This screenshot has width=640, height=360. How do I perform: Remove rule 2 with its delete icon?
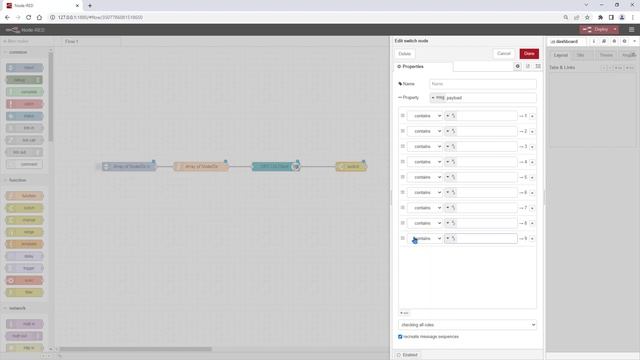(532, 131)
